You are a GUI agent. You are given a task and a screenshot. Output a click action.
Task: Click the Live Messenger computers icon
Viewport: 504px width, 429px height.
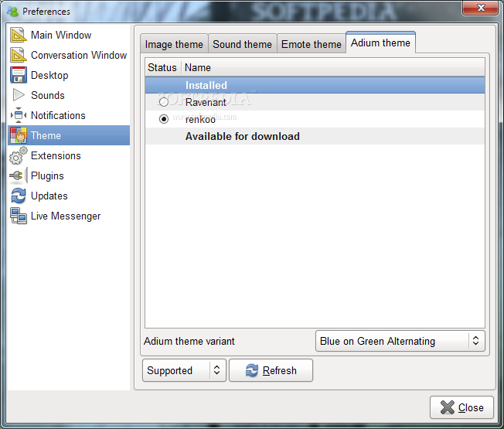[19, 216]
